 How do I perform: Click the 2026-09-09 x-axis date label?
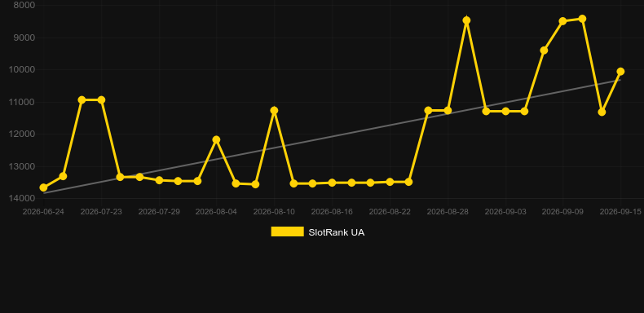click(562, 212)
